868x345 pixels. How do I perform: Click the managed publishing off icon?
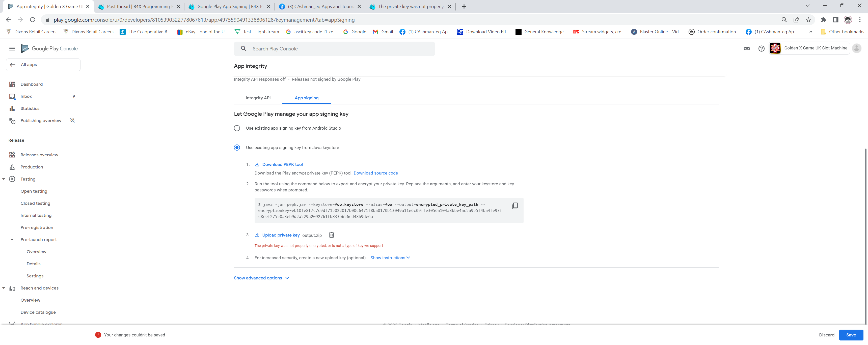(x=72, y=121)
